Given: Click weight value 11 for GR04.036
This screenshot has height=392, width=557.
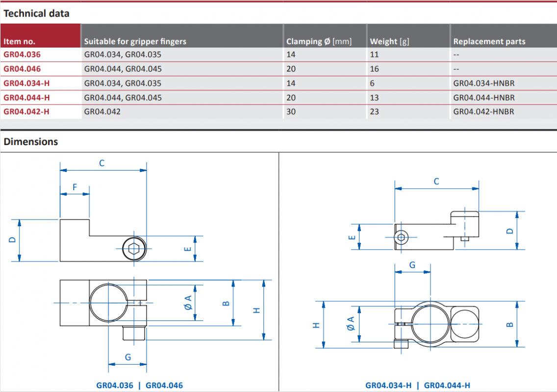Looking at the screenshot, I should (x=375, y=54).
